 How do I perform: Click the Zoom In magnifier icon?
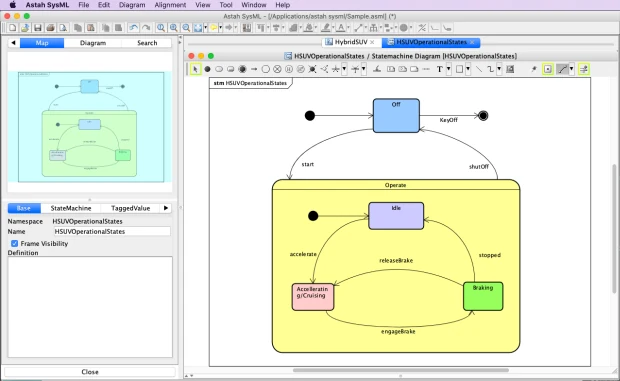(174, 28)
